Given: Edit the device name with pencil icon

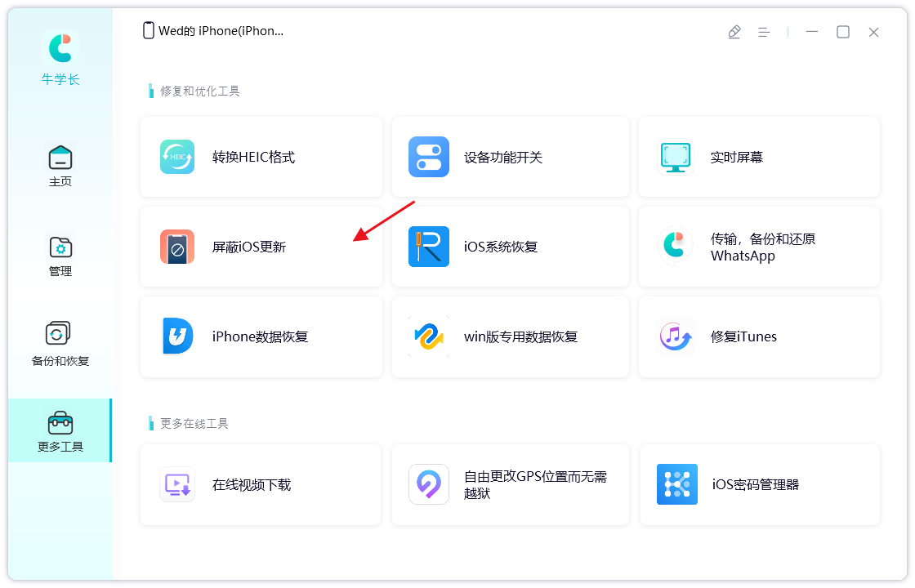Looking at the screenshot, I should click(734, 31).
